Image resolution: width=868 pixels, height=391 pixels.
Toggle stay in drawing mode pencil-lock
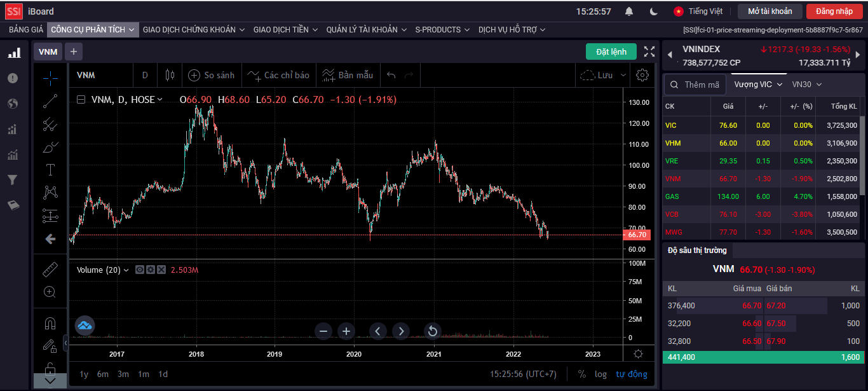point(50,346)
